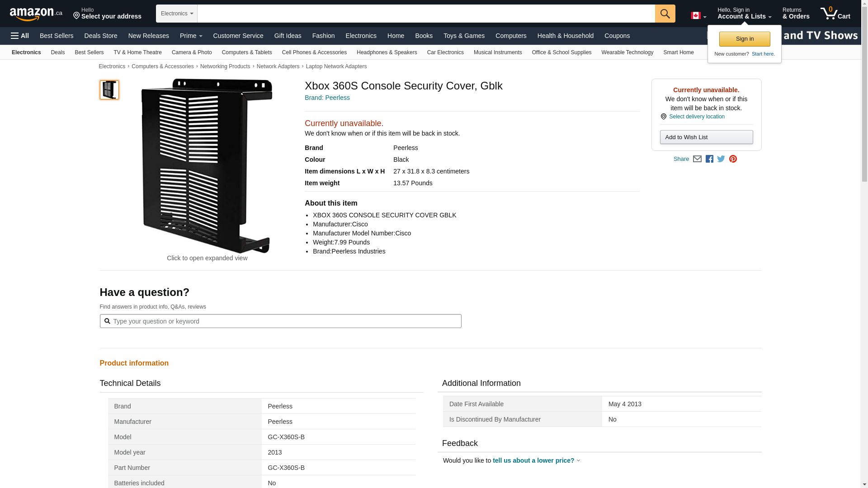The height and width of the screenshot is (488, 868).
Task: Click the Amazon.ca logo
Action: pyautogui.click(x=36, y=14)
